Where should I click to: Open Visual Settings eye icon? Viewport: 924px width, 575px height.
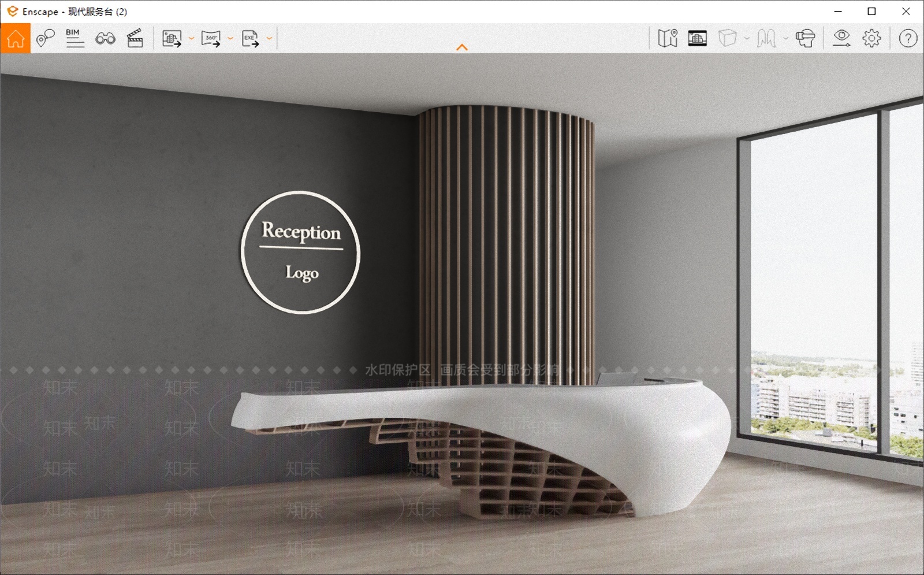click(x=841, y=38)
